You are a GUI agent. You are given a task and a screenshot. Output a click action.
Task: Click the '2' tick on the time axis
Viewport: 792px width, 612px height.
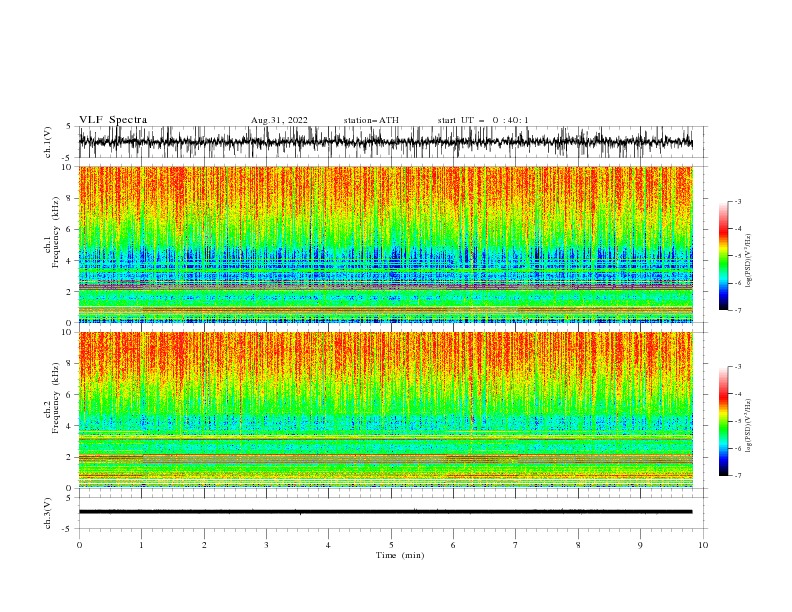tap(204, 545)
